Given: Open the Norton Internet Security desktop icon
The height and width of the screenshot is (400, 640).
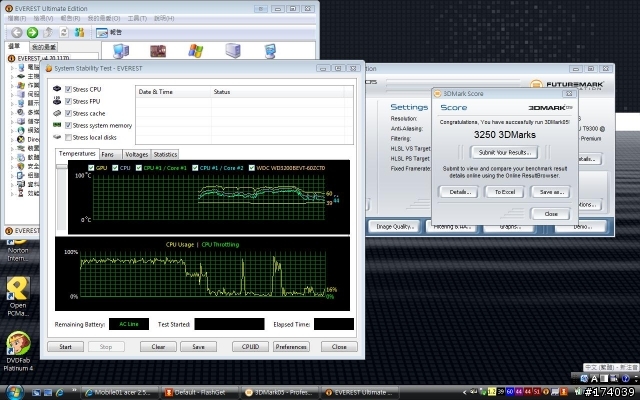Looking at the screenshot, I should point(18,249).
